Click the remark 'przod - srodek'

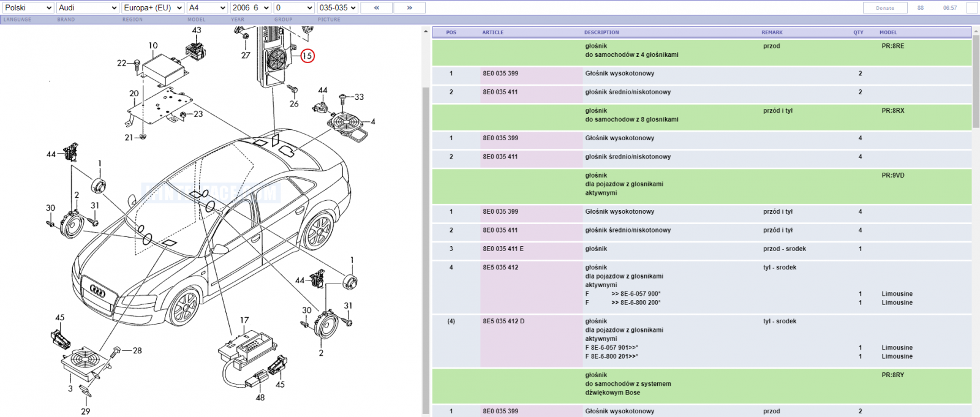(785, 249)
